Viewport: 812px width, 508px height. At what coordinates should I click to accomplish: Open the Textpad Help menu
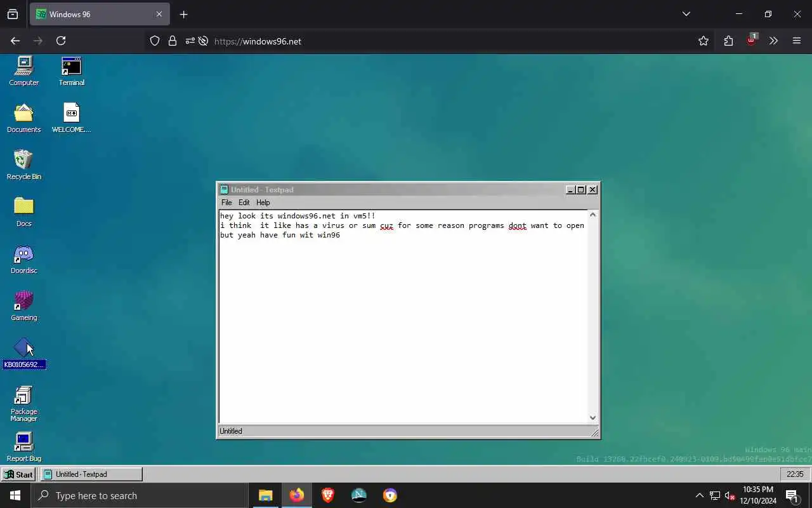pos(263,203)
